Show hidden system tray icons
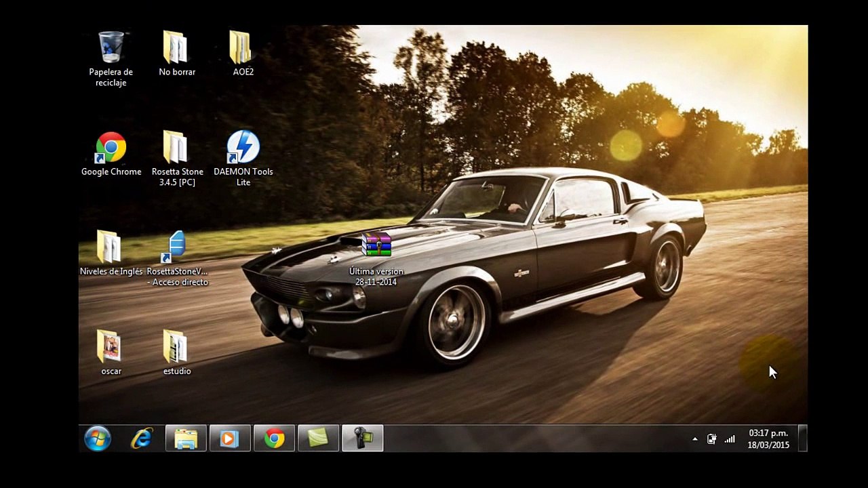The image size is (868, 488). [x=694, y=439]
